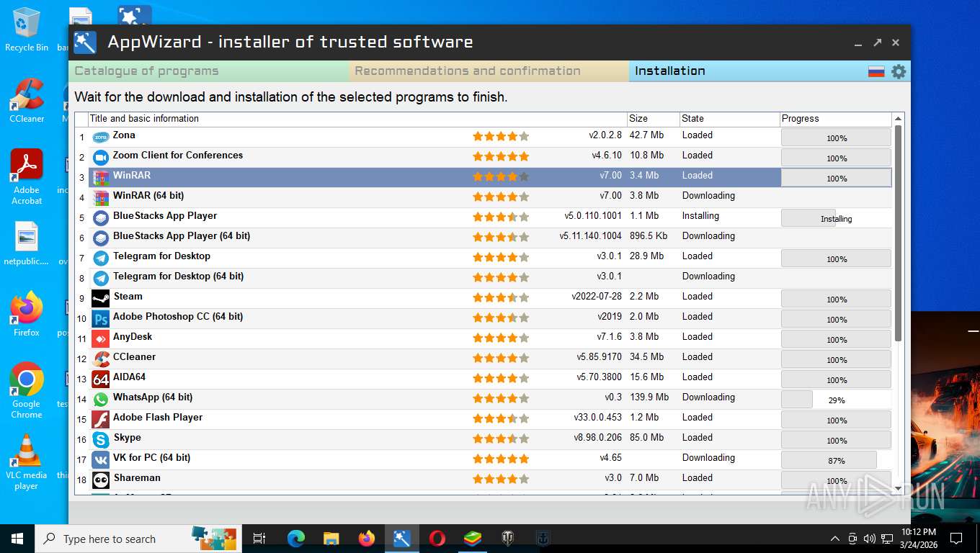Open the notifications center on the taskbar
Viewport: 980px width, 553px height.
coord(956,539)
